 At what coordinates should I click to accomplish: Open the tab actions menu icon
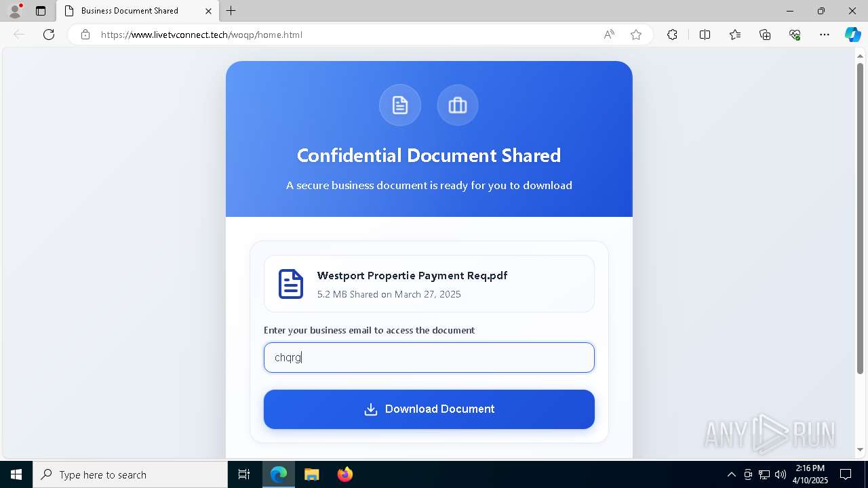coord(41,11)
